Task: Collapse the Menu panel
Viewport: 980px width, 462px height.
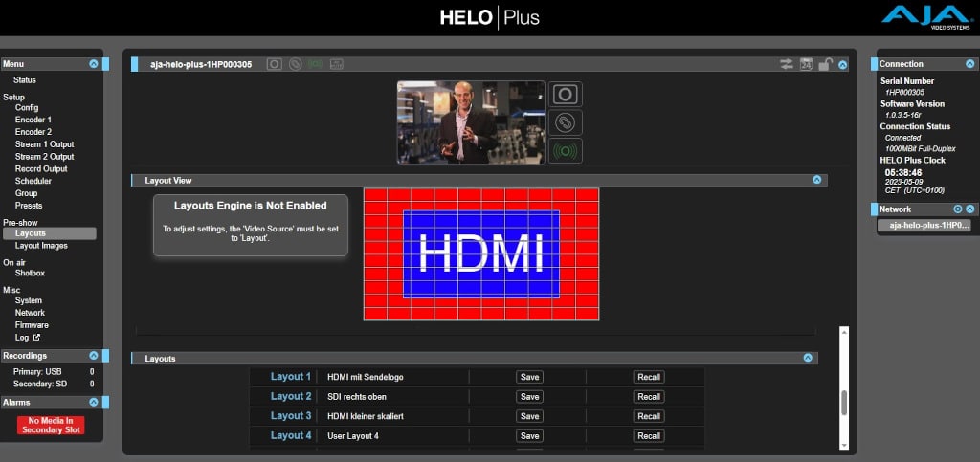Action: pyautogui.click(x=93, y=64)
